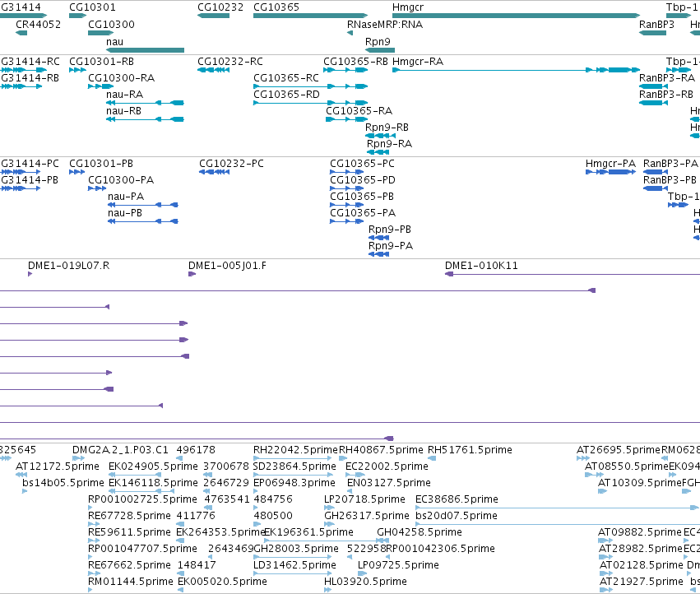Select protein Hmgcr-PA label
700x594 pixels.
point(610,164)
